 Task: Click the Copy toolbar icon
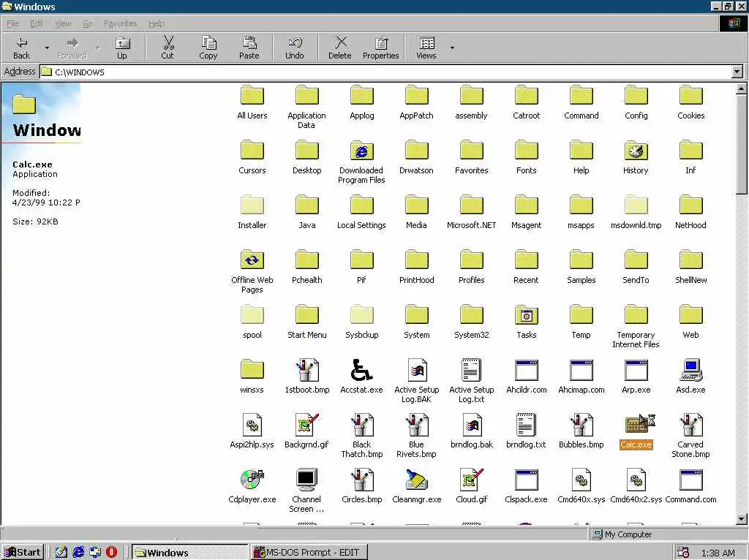pos(208,48)
